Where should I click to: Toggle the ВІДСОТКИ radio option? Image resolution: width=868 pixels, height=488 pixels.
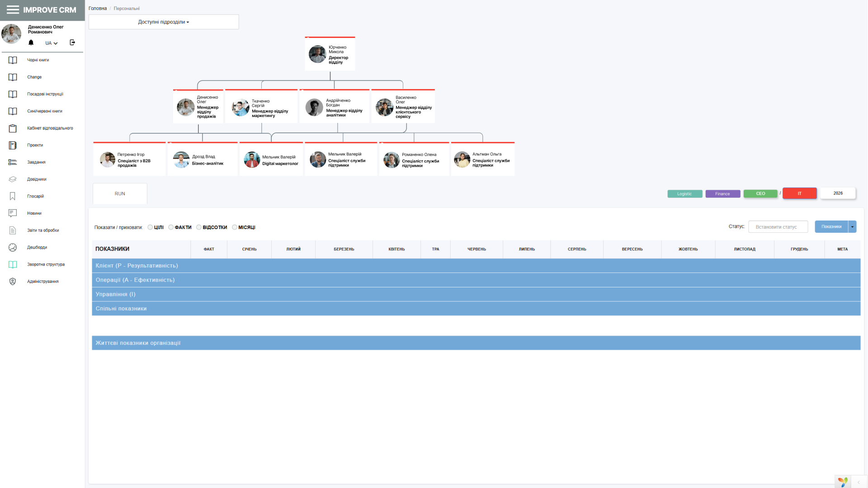(x=199, y=227)
